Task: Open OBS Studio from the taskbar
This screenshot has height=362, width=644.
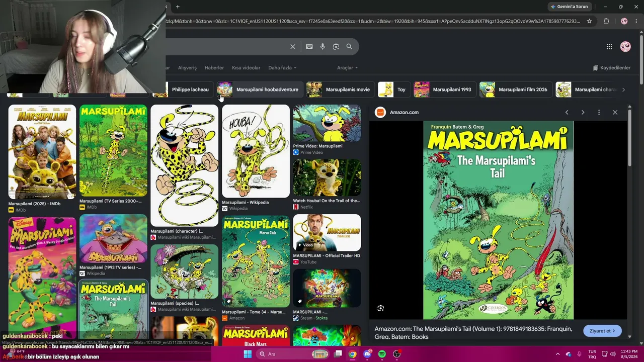Action: pos(396,354)
